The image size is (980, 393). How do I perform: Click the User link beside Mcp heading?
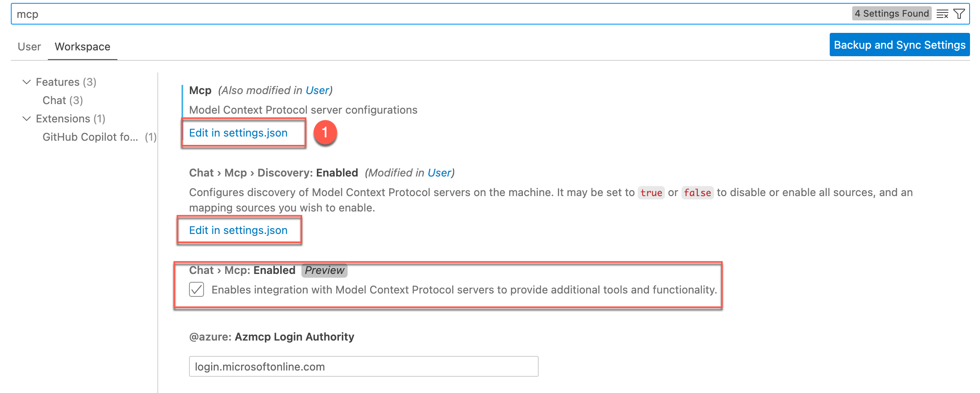(317, 90)
